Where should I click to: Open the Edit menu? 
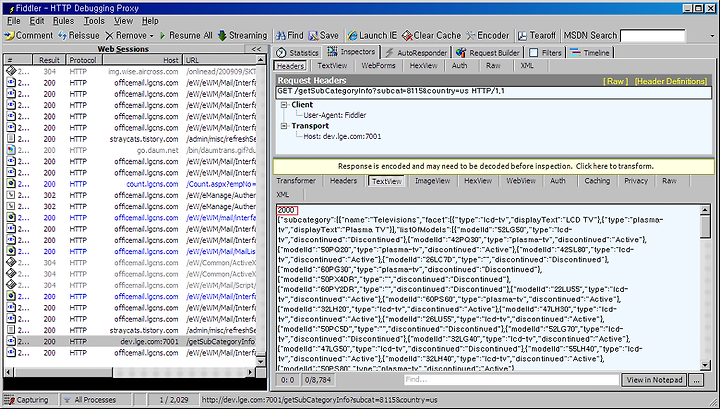[37, 21]
